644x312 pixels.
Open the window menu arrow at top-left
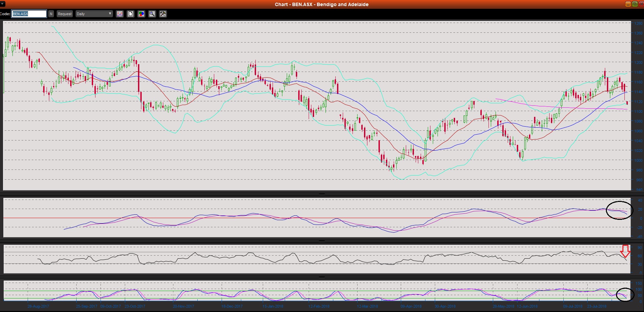(x=3, y=4)
